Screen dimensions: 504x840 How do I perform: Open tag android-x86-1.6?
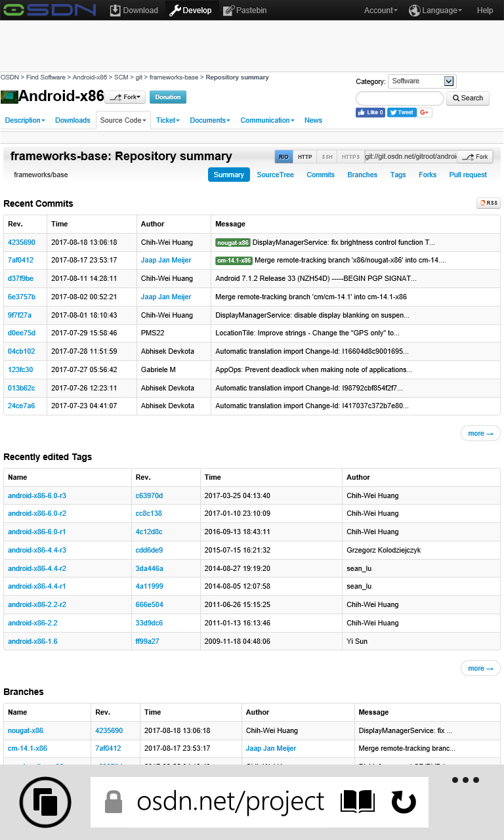(x=33, y=641)
